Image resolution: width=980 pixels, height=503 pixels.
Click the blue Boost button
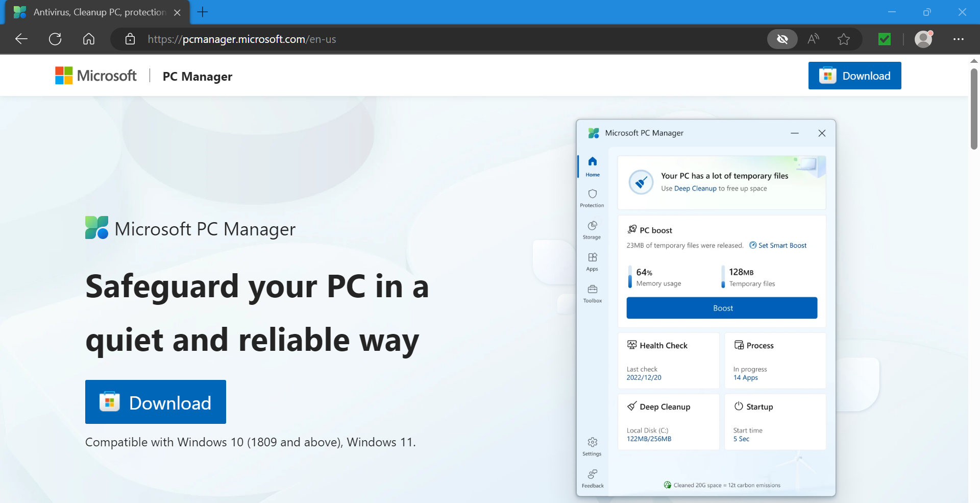coord(722,308)
